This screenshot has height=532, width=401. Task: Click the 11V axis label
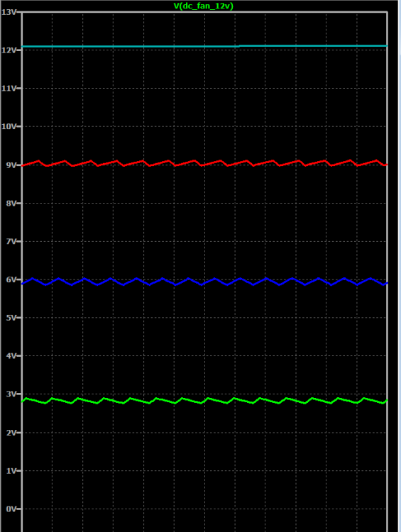click(9, 89)
